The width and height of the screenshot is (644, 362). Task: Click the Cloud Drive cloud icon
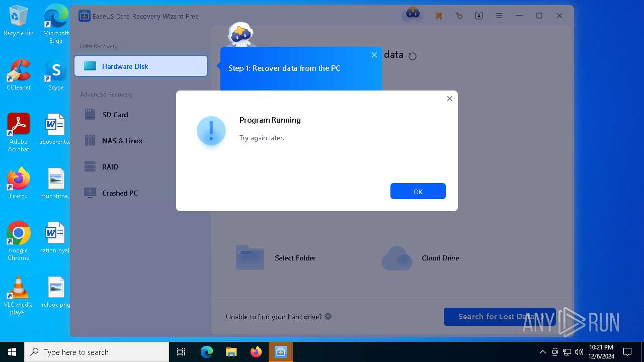coord(397,258)
